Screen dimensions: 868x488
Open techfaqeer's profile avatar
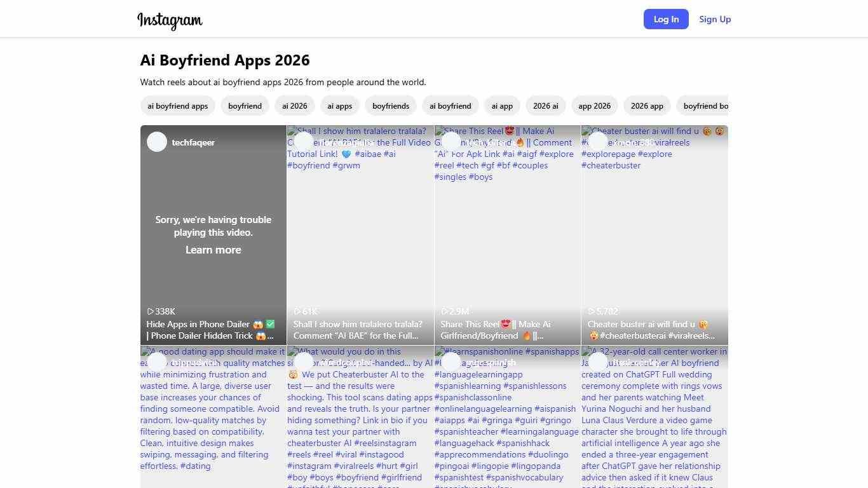click(156, 142)
